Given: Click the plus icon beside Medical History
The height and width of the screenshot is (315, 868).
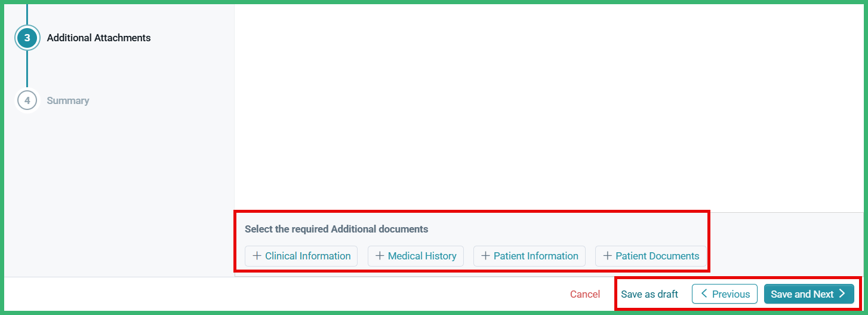Looking at the screenshot, I should pos(380,256).
